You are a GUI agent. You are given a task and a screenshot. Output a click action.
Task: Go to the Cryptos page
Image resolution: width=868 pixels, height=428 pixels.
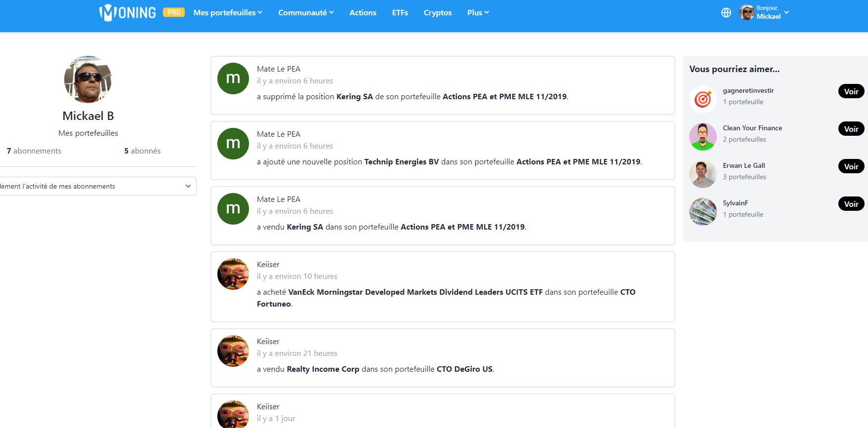click(437, 12)
